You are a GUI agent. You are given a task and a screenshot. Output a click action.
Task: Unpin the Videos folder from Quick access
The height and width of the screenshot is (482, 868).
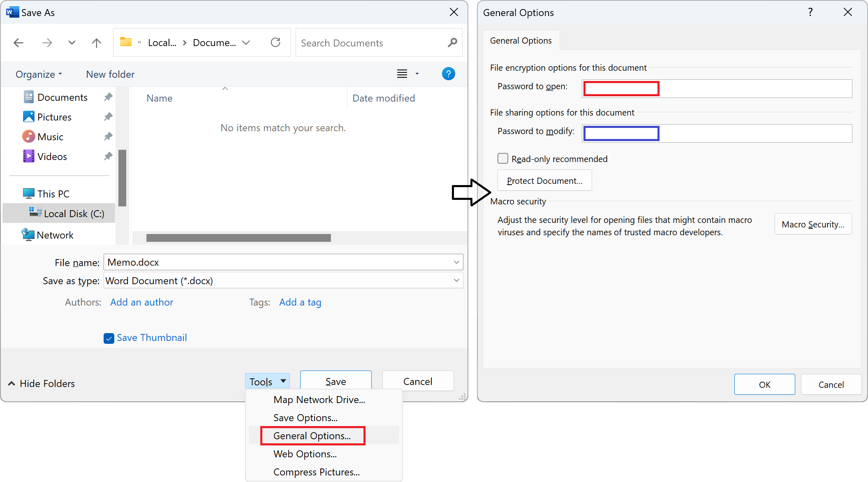pos(108,156)
